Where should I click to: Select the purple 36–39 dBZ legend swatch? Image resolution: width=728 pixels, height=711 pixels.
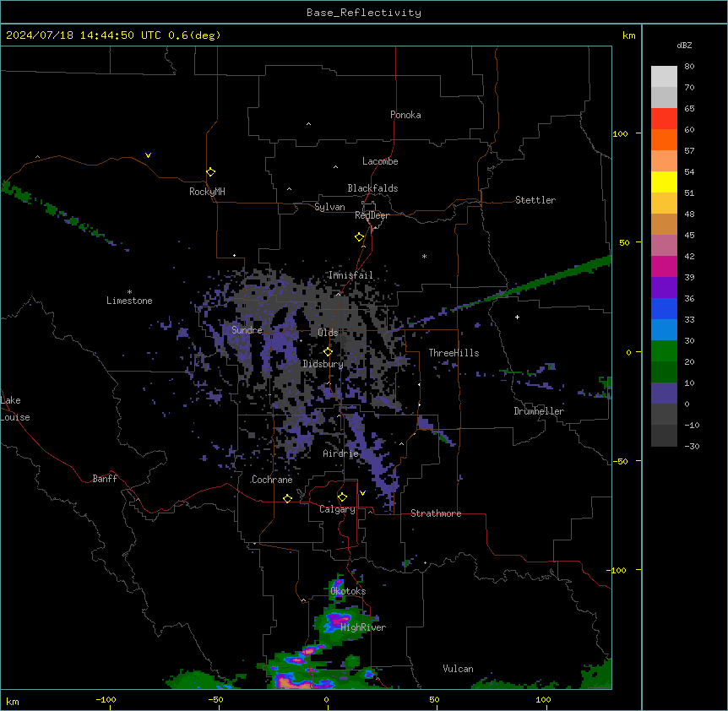point(664,288)
